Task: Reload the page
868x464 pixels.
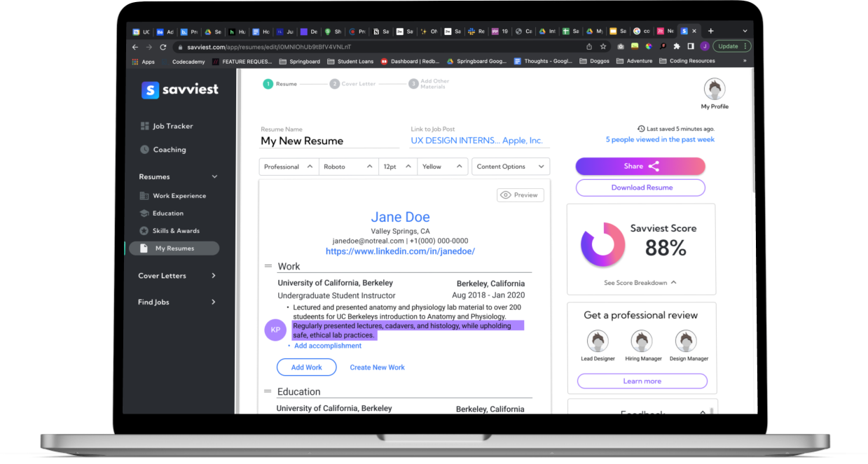Action: [x=163, y=47]
